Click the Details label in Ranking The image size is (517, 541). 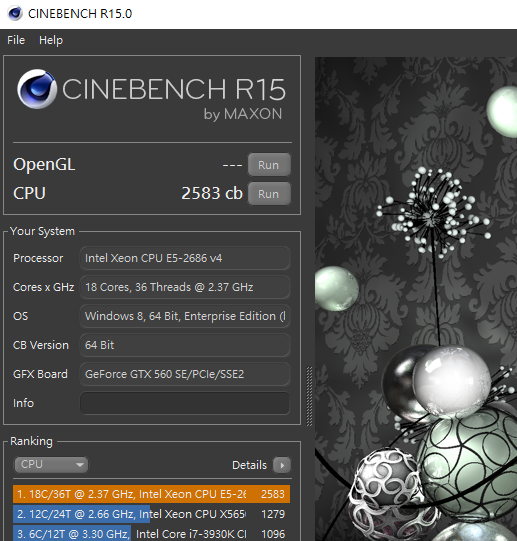[249, 465]
